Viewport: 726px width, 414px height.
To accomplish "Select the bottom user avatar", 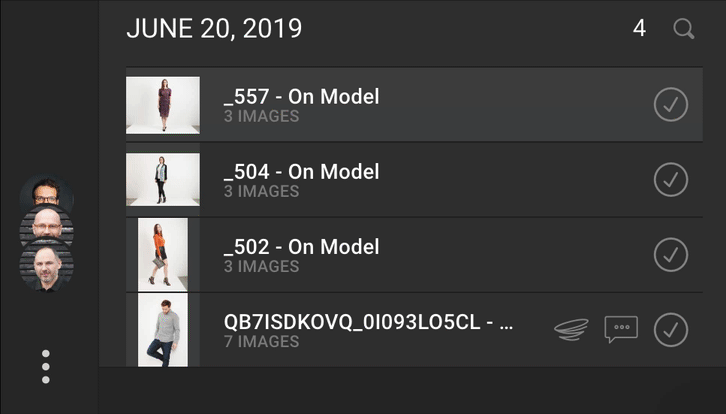I will 46,264.
